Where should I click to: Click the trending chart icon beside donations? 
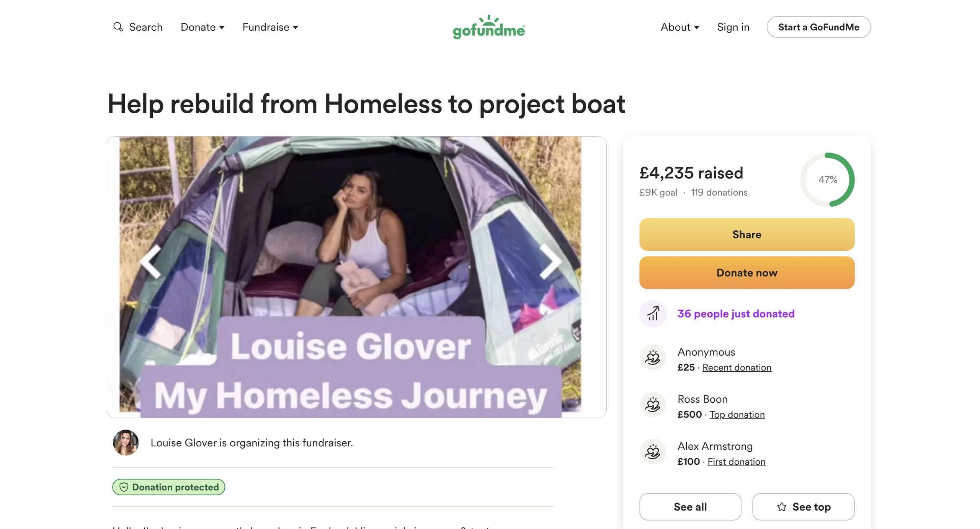653,313
